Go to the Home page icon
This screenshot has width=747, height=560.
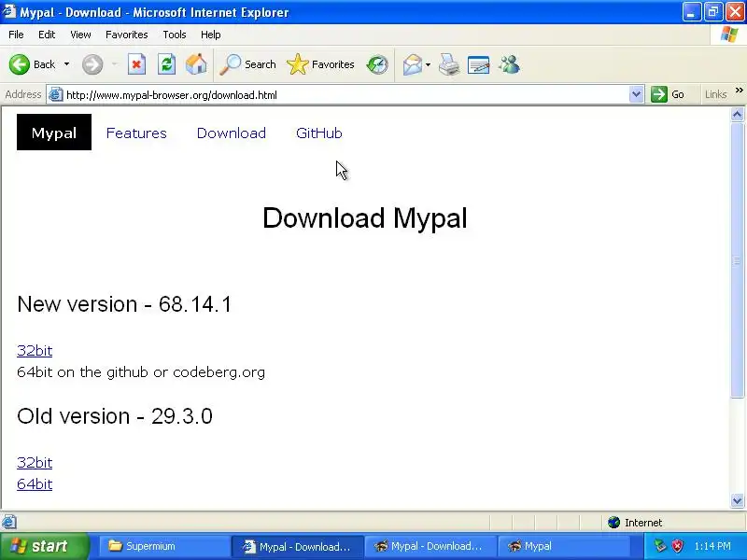pos(196,64)
